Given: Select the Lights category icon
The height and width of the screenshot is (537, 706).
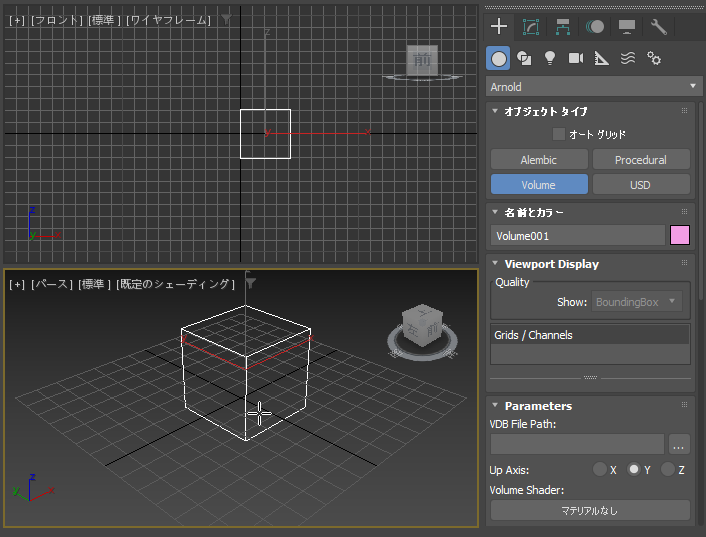Looking at the screenshot, I should click(550, 58).
